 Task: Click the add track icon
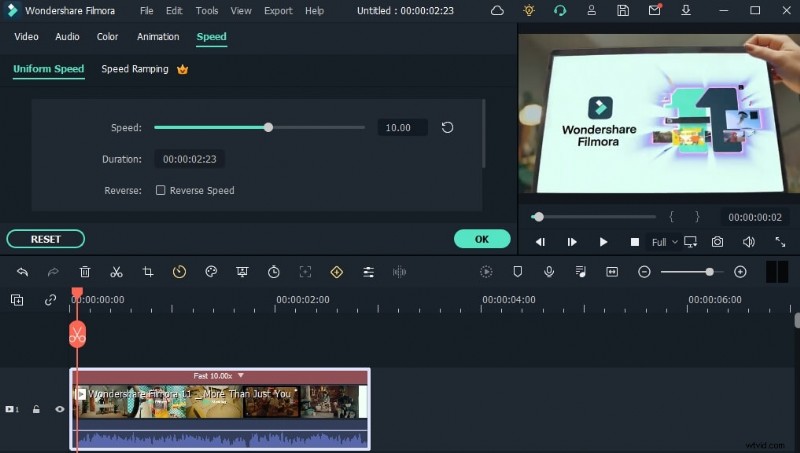pos(17,300)
